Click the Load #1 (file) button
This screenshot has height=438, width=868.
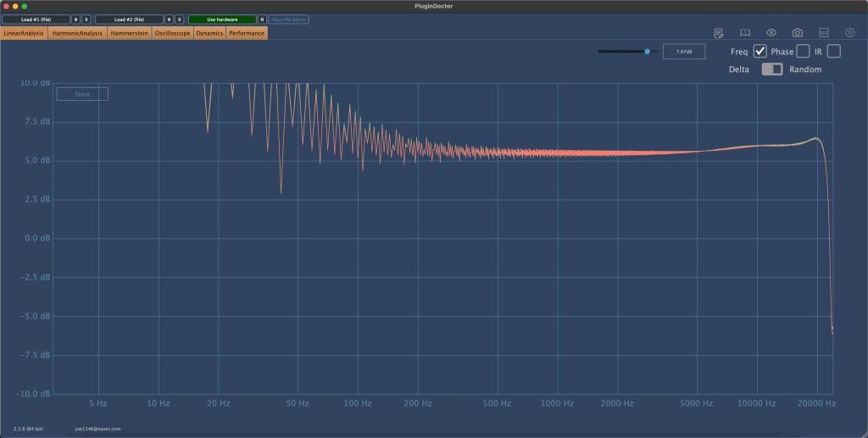[36, 19]
